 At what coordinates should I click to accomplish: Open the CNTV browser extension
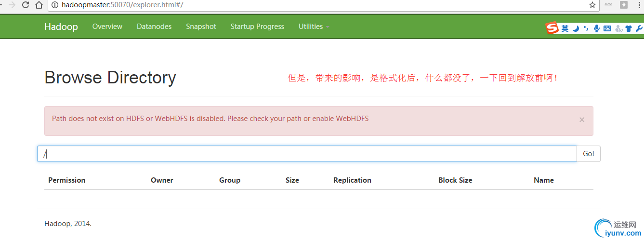(x=608, y=5)
